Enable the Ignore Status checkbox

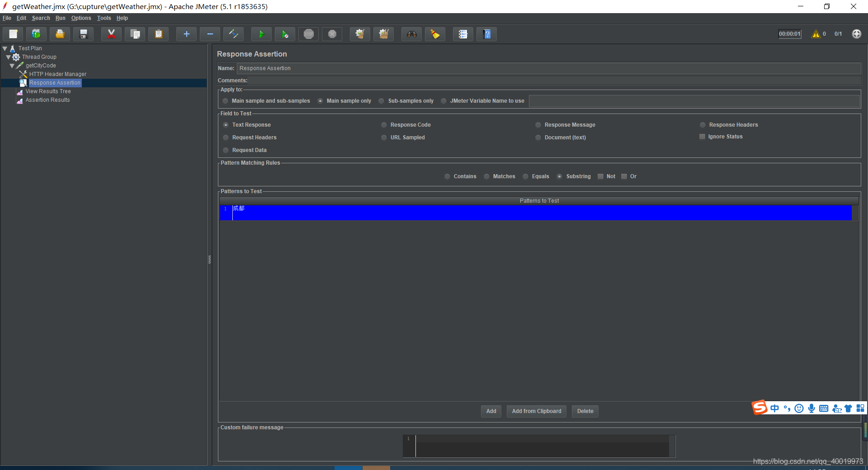pyautogui.click(x=703, y=137)
